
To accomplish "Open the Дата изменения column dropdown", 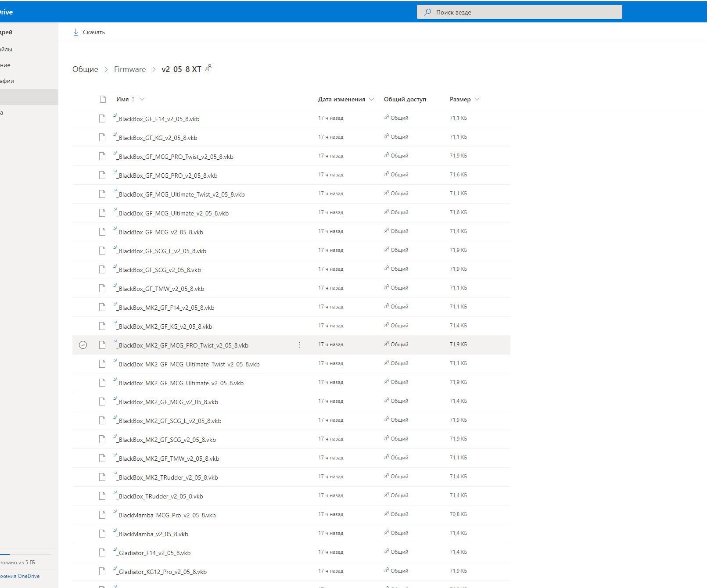I will click(372, 99).
